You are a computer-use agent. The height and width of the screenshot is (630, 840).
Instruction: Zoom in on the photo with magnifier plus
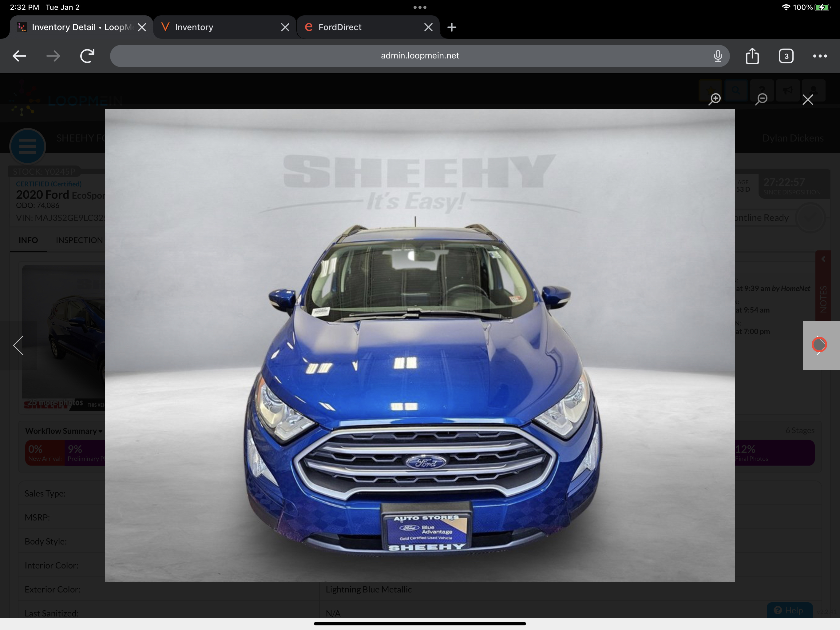tap(715, 100)
